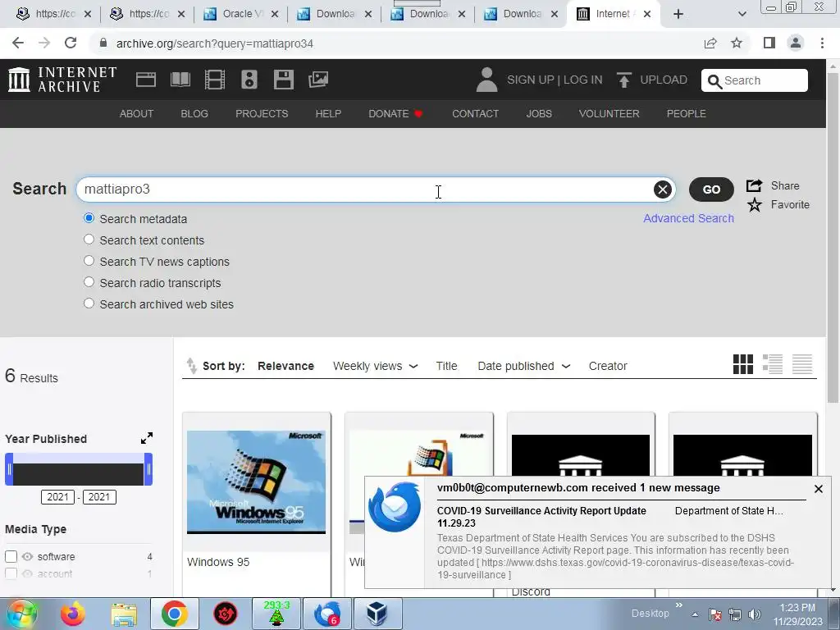The image size is (840, 630).
Task: Open the Windows 95 thumbnail
Action: click(x=256, y=482)
